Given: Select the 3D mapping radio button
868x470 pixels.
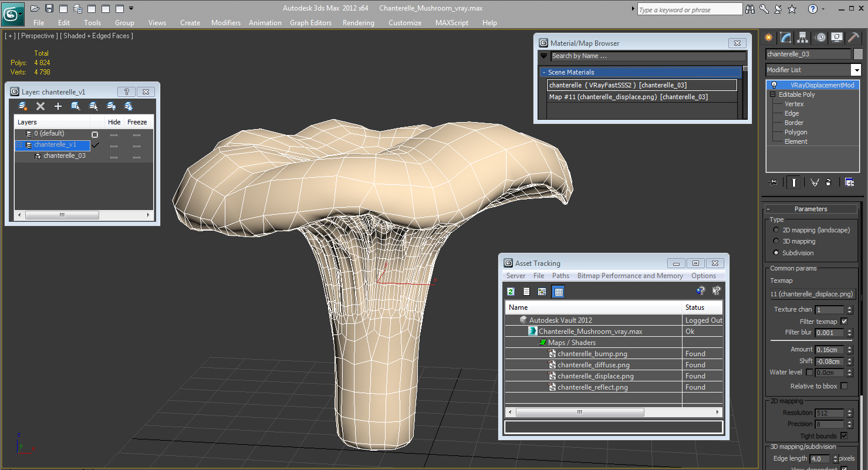Looking at the screenshot, I should [x=776, y=241].
